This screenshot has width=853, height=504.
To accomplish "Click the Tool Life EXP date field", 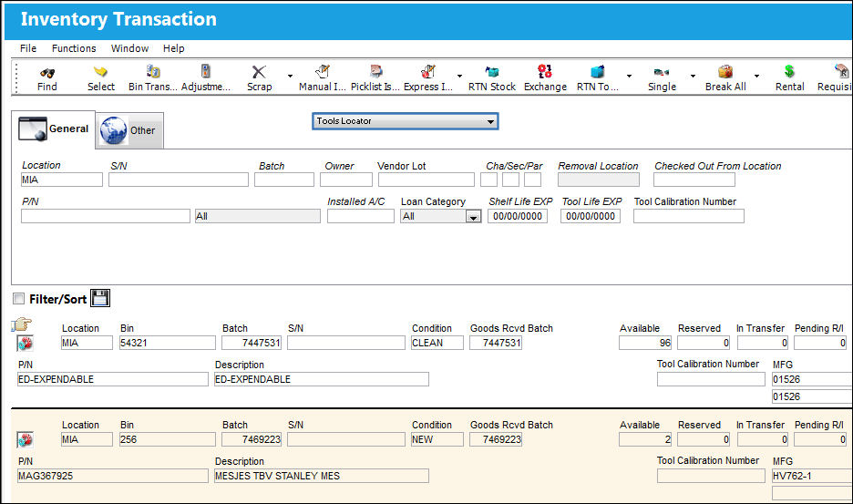I will 591,216.
